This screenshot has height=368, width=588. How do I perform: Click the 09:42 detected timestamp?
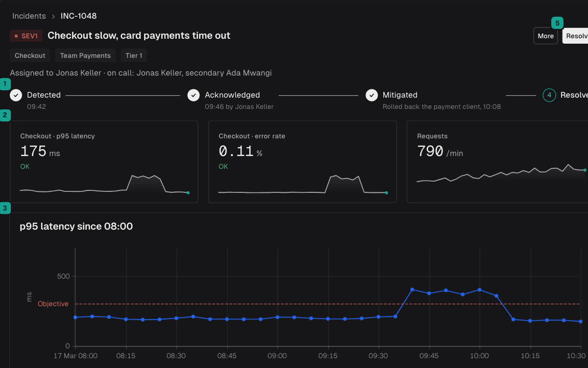tap(36, 106)
